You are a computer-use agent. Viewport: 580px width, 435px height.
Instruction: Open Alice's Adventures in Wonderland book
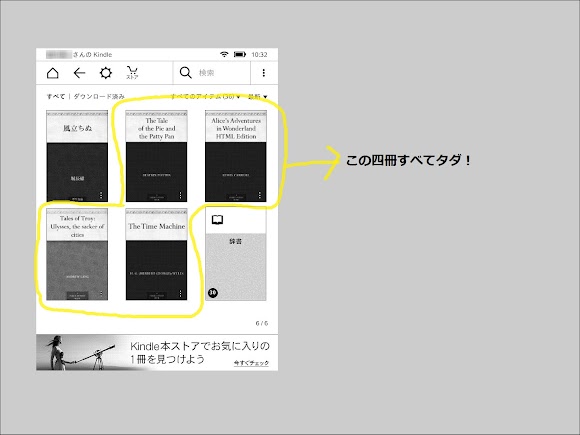[236, 156]
